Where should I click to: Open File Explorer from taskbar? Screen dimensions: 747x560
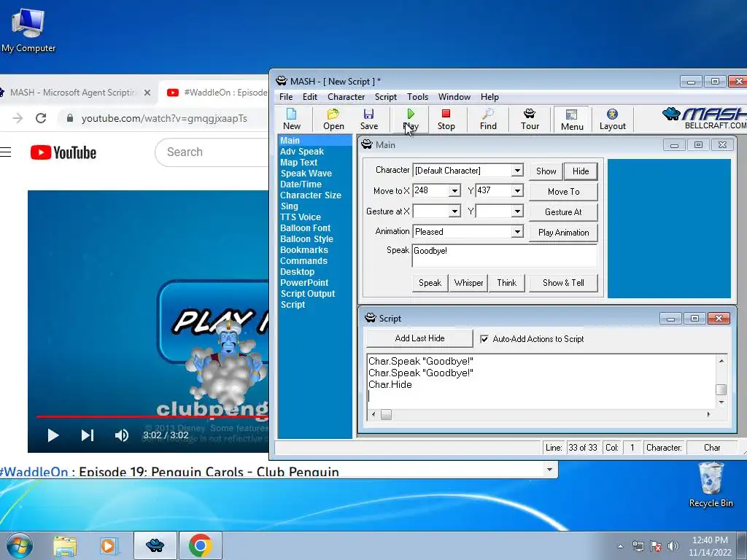[x=65, y=545]
